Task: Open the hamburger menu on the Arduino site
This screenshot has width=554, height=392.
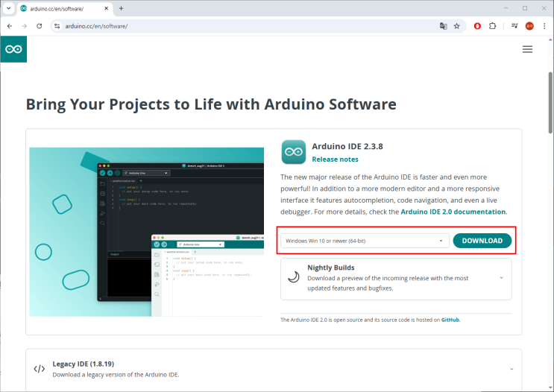Action: pyautogui.click(x=527, y=49)
